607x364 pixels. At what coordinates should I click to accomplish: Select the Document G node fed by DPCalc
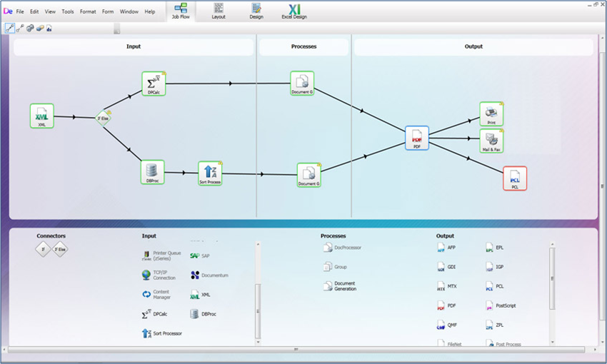(x=302, y=84)
